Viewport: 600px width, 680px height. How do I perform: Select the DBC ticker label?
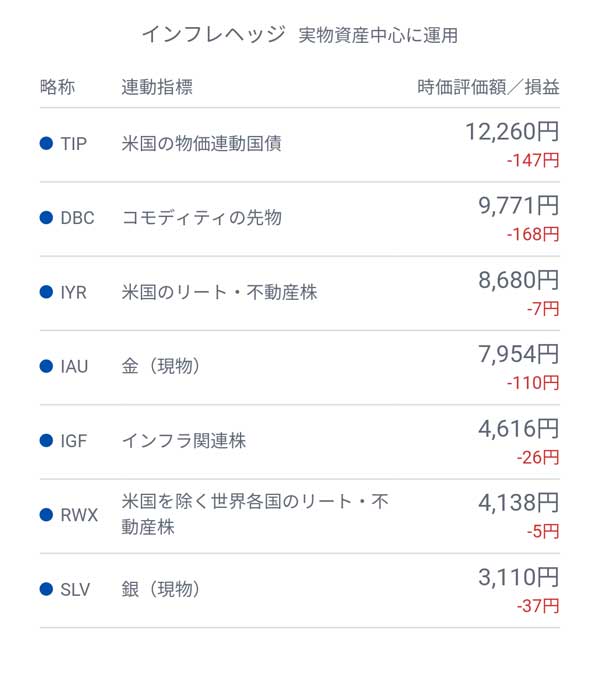[x=77, y=218]
